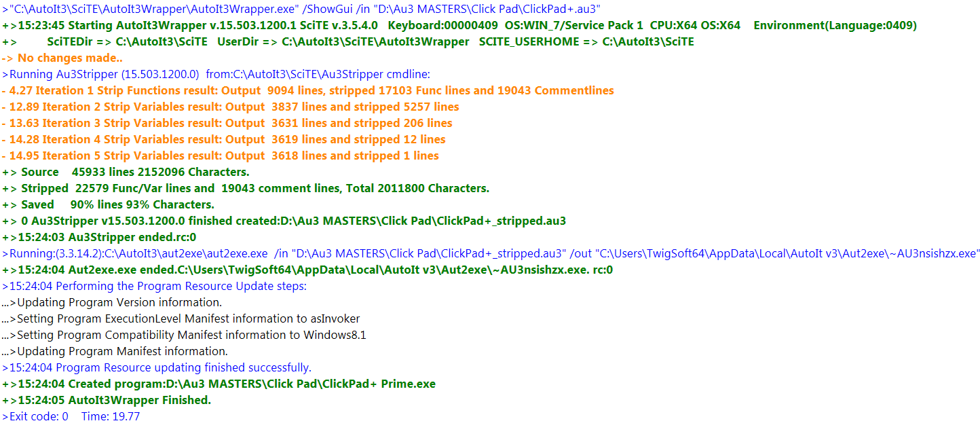Select 'Program Resource updating finished successfully' line
The height and width of the screenshot is (438, 980).
(x=157, y=367)
